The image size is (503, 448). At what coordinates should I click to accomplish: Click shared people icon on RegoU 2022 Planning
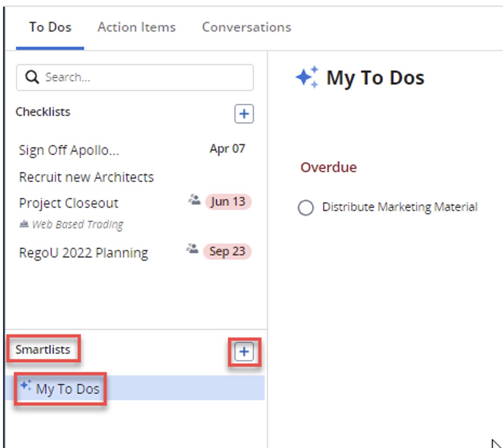192,248
